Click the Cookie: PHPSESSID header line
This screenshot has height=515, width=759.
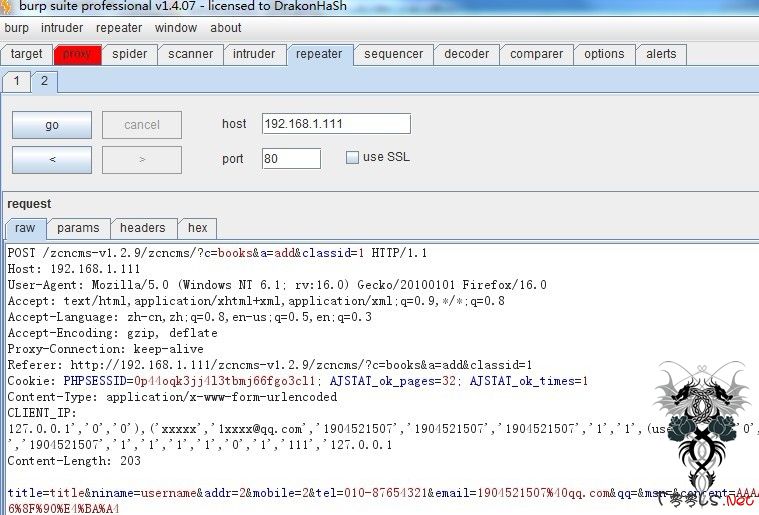(298, 381)
